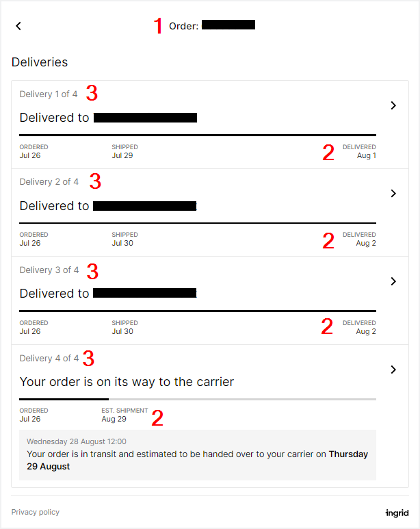Screen dimensions: 420x529
Task: Open Delivery 2 of 4 chevron arrow
Action: [x=393, y=194]
